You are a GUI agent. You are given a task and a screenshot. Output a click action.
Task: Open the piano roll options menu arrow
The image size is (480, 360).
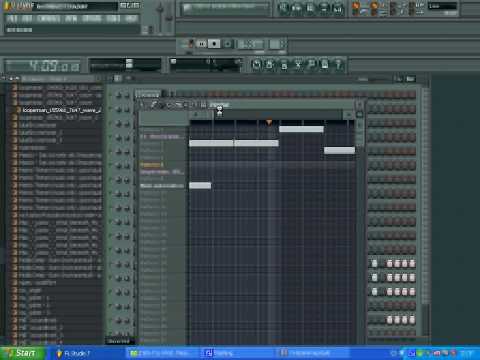142,105
